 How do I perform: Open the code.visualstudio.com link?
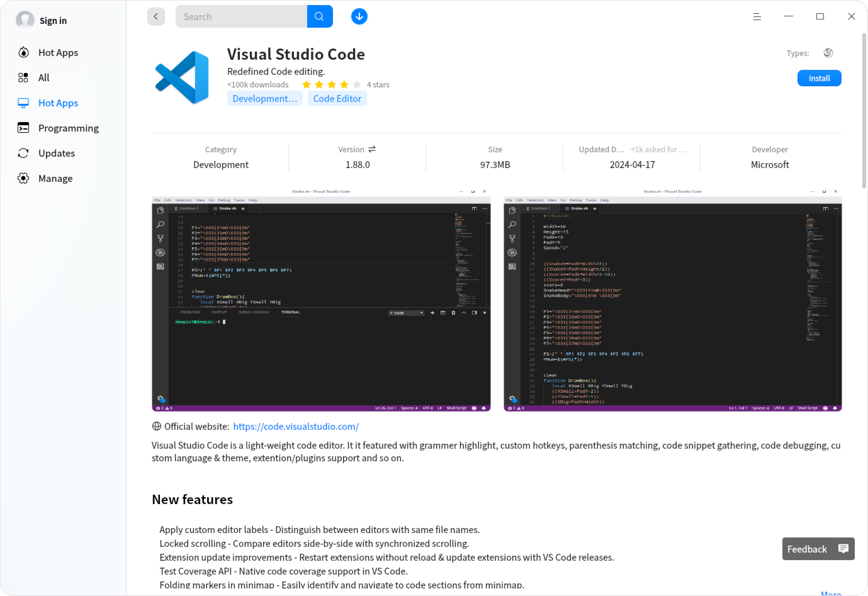(x=296, y=426)
